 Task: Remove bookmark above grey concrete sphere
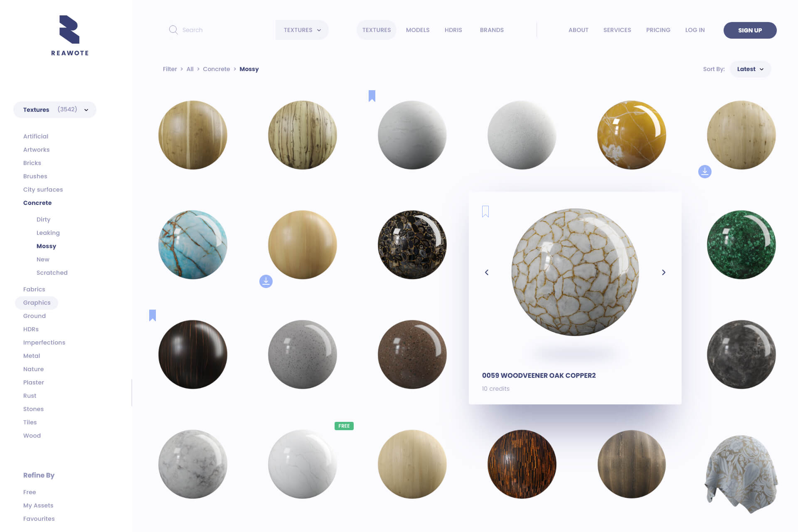pos(372,96)
